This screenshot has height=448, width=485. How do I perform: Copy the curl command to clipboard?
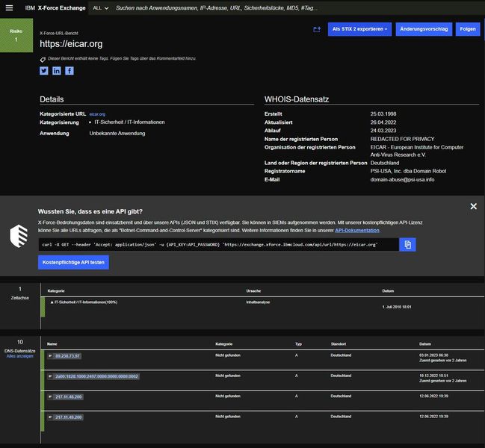(x=407, y=244)
